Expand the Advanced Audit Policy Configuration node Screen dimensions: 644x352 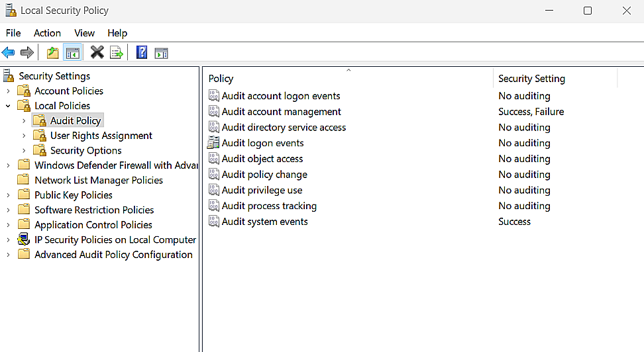pos(8,255)
